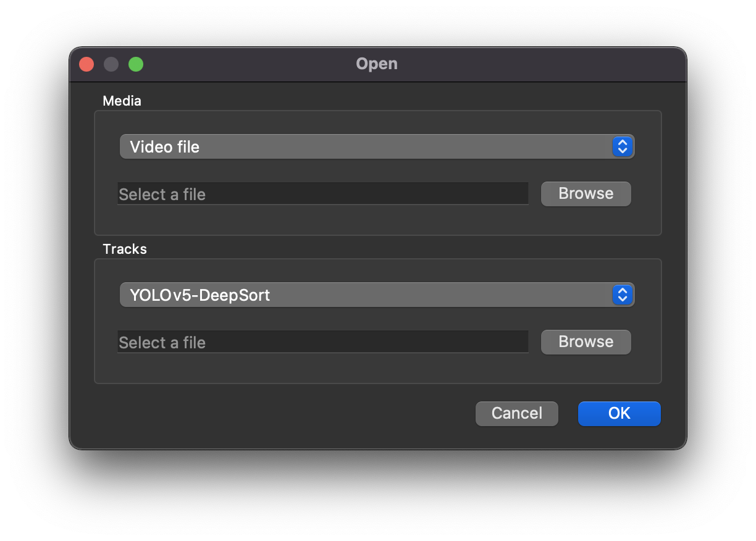This screenshot has height=541, width=756.
Task: Click the green zoom window button
Action: (x=136, y=64)
